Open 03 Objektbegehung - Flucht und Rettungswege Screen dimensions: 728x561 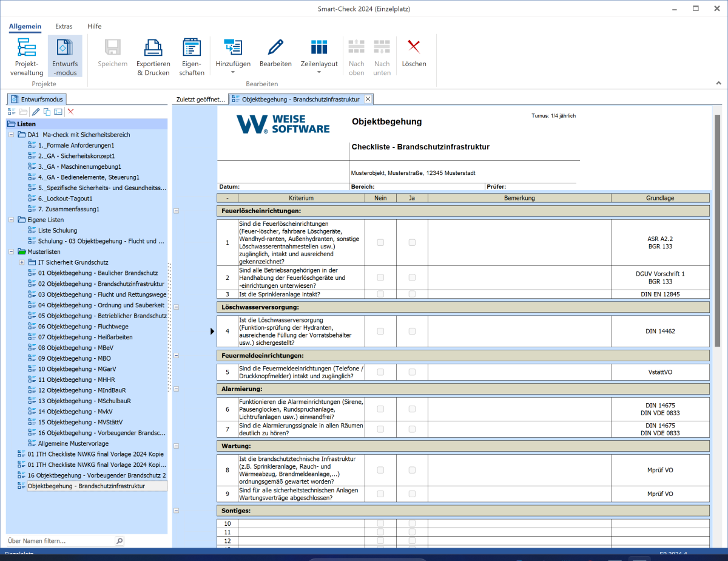click(103, 294)
